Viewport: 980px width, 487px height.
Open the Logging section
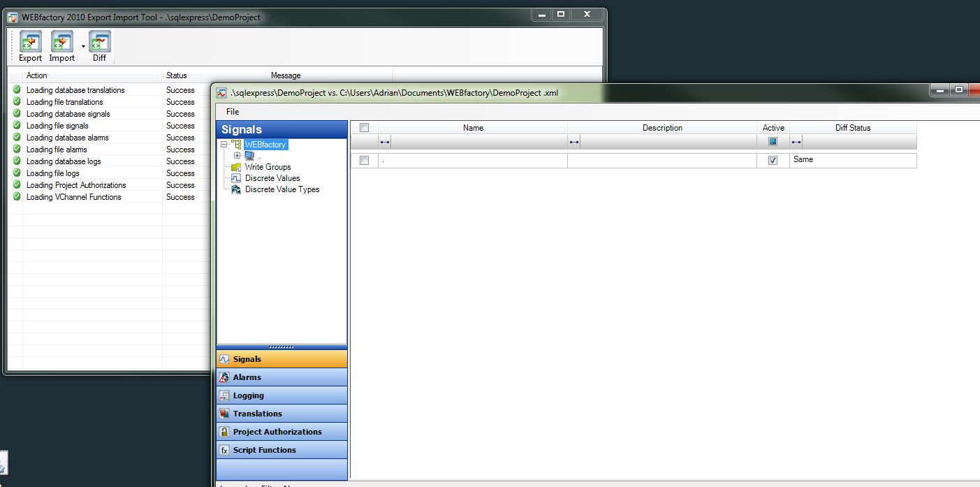tap(248, 395)
